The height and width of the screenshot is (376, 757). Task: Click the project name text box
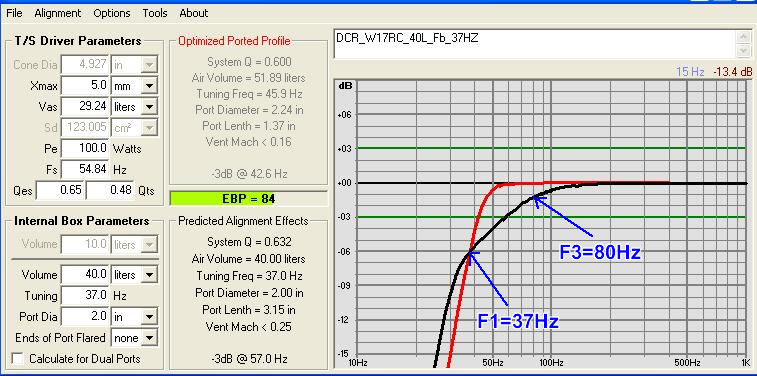535,44
